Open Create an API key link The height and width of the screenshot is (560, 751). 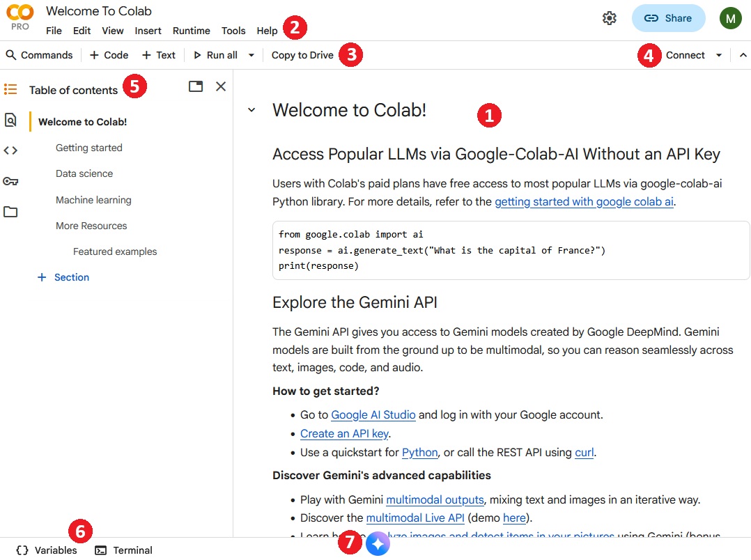pos(344,433)
